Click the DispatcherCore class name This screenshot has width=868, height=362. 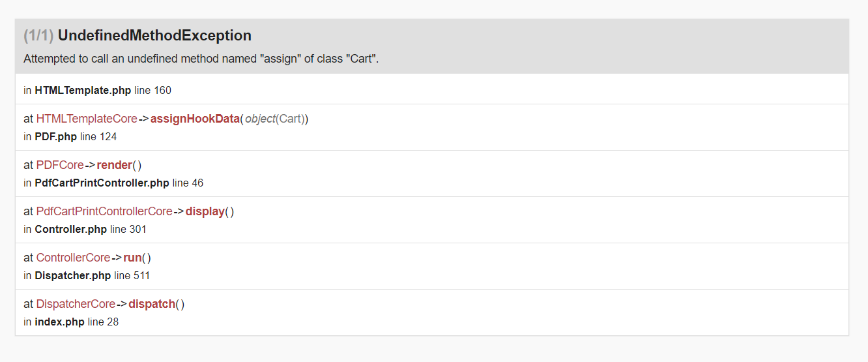click(x=76, y=304)
